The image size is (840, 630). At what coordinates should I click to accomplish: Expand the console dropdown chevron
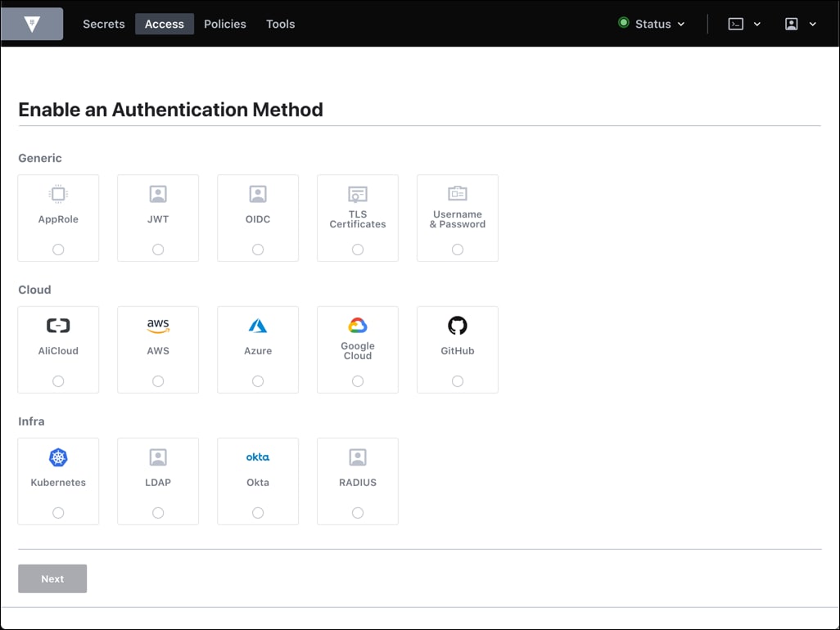757,24
